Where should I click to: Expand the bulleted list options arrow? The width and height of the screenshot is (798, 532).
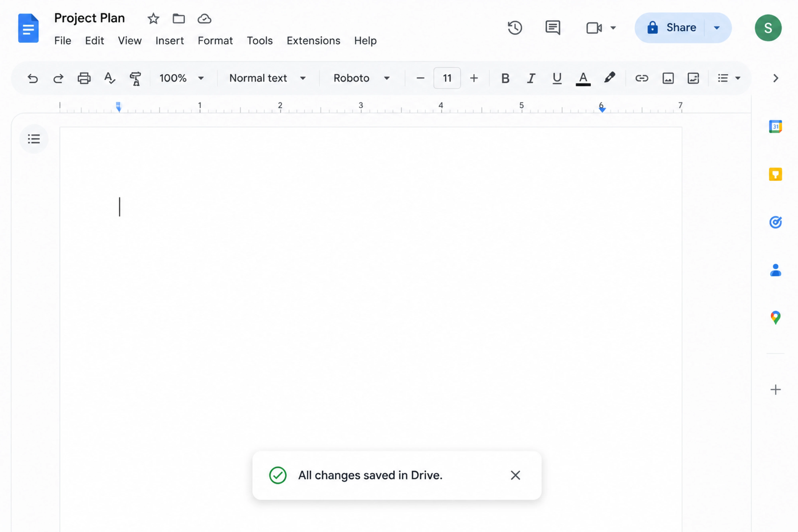(x=738, y=78)
